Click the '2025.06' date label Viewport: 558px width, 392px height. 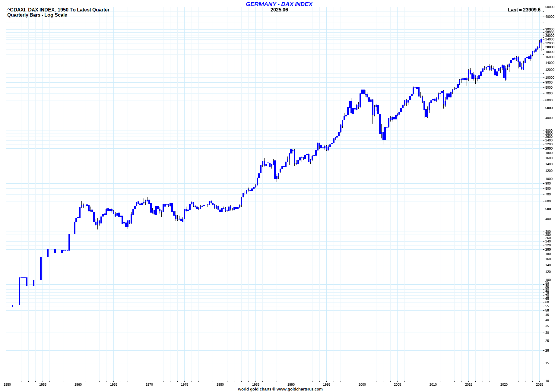pos(279,10)
